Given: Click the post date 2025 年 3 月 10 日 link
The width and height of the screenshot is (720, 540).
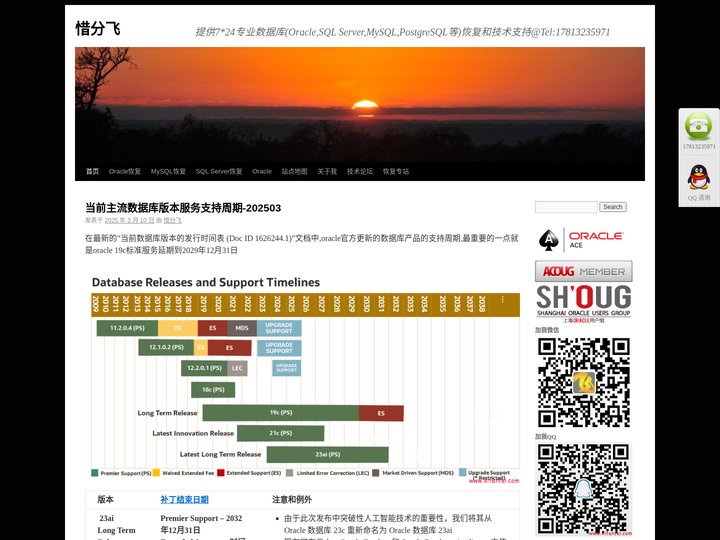Looking at the screenshot, I should [129, 220].
